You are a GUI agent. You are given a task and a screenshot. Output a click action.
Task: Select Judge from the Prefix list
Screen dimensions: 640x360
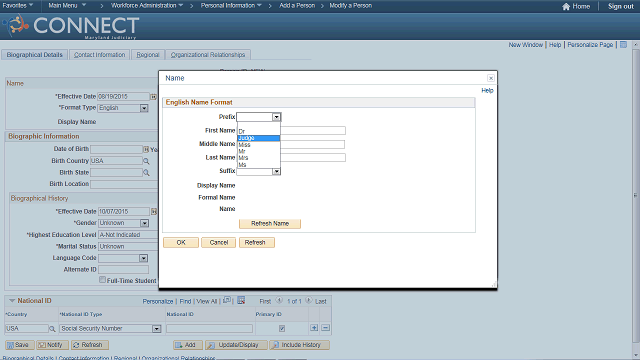259,138
